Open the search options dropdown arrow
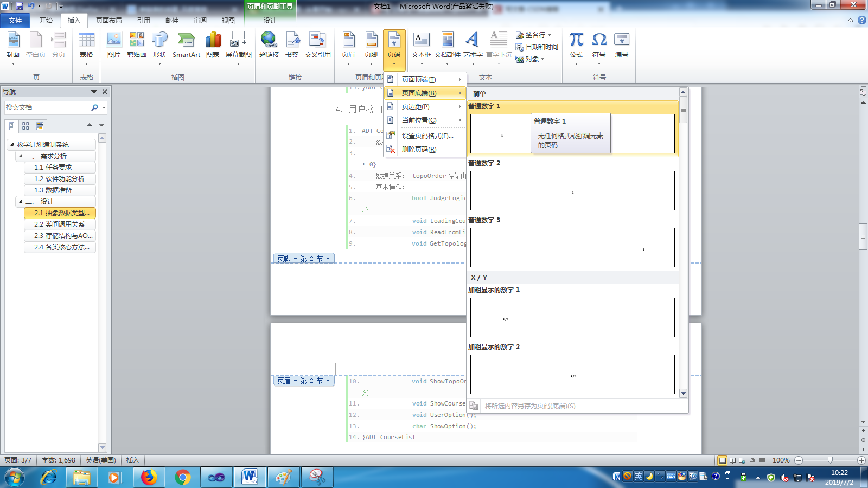This screenshot has height=488, width=868. point(104,107)
